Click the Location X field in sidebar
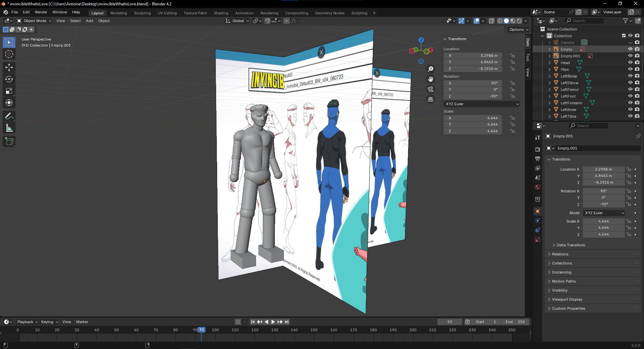The image size is (644, 349). pos(473,56)
